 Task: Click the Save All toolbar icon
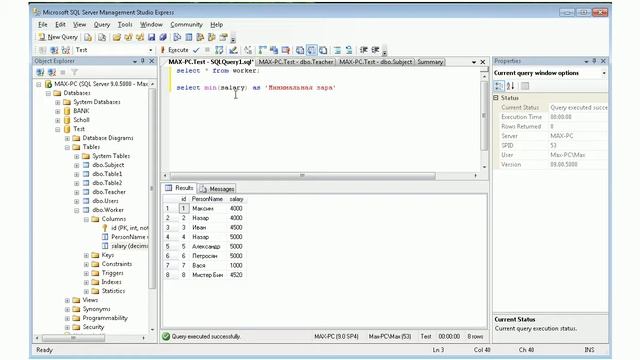coord(163,38)
